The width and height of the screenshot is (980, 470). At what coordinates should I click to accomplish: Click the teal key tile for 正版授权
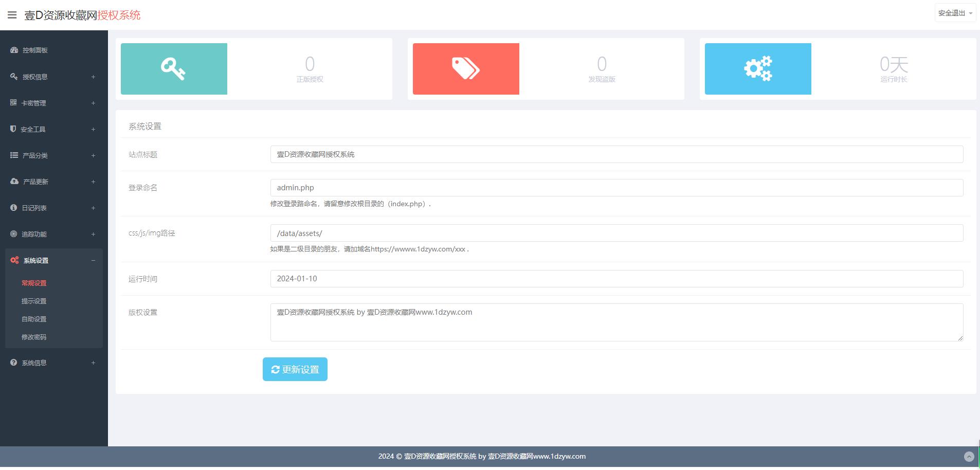click(x=174, y=69)
